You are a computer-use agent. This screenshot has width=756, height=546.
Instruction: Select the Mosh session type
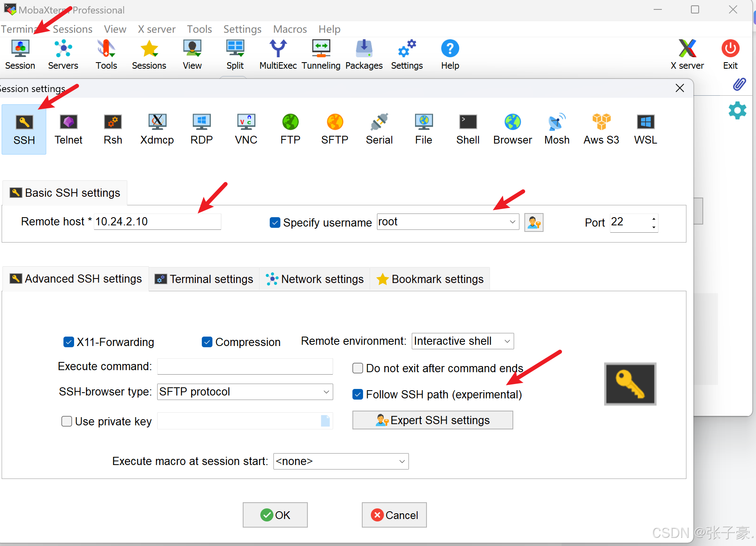coord(557,129)
